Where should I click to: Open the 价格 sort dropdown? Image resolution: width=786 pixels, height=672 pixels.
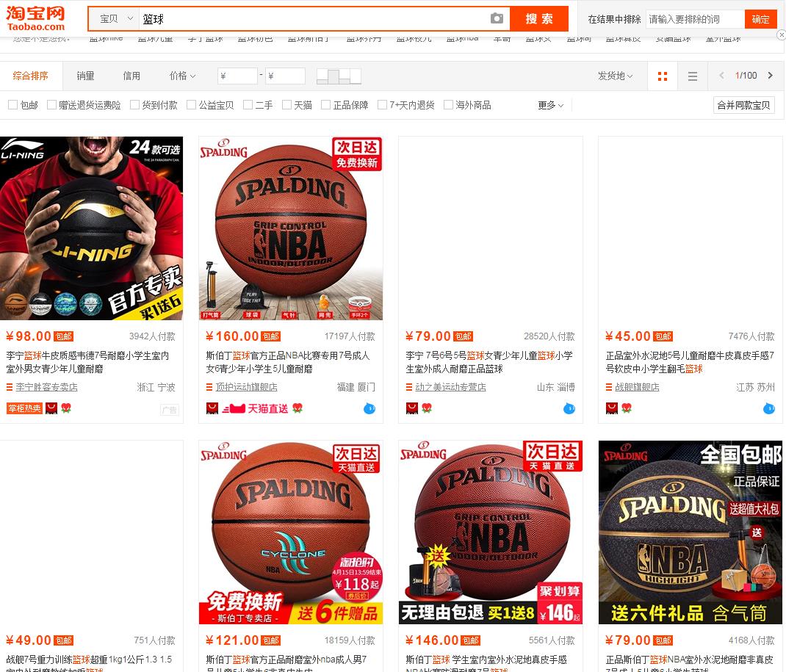pos(182,76)
